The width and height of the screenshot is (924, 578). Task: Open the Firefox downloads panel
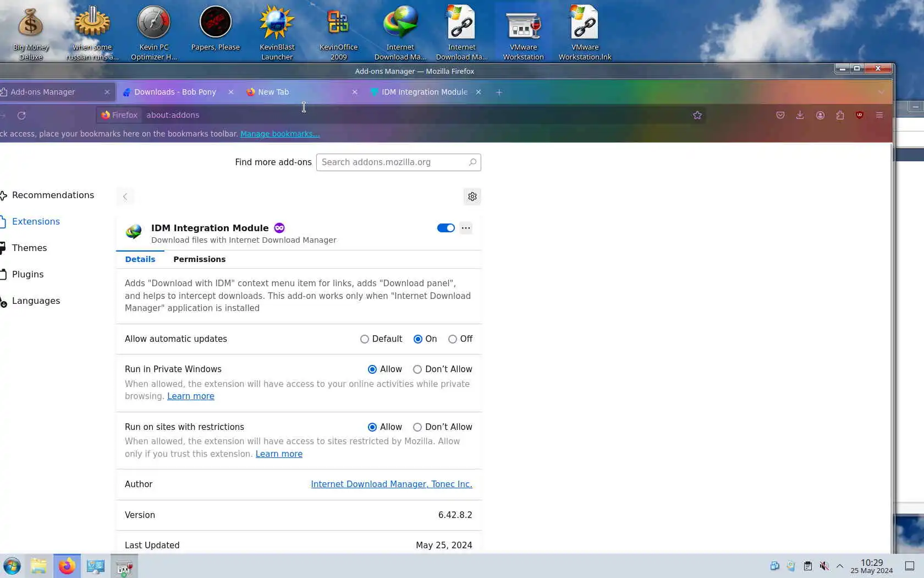point(800,115)
